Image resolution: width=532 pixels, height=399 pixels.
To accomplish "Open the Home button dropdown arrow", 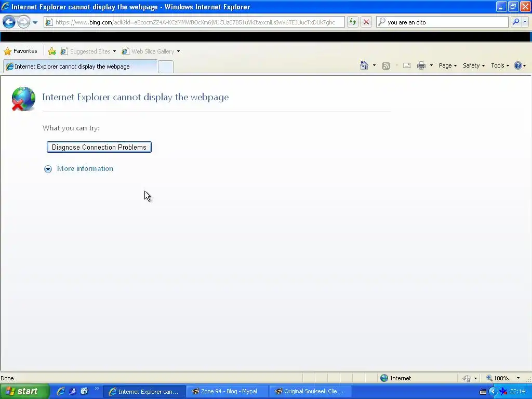I will click(374, 65).
